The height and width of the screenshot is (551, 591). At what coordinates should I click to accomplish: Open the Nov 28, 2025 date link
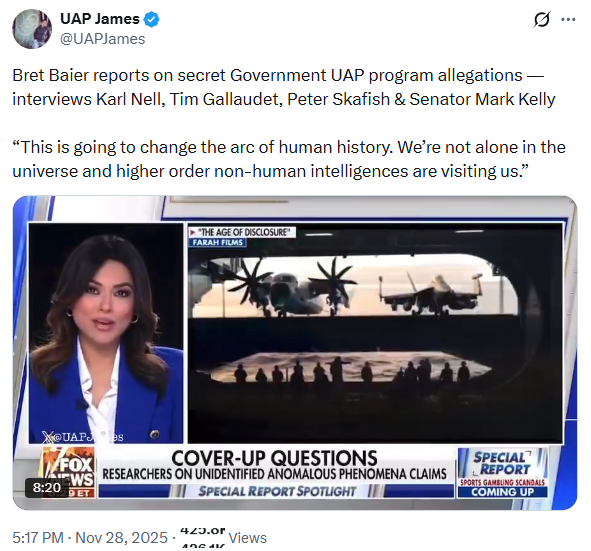coord(121,537)
